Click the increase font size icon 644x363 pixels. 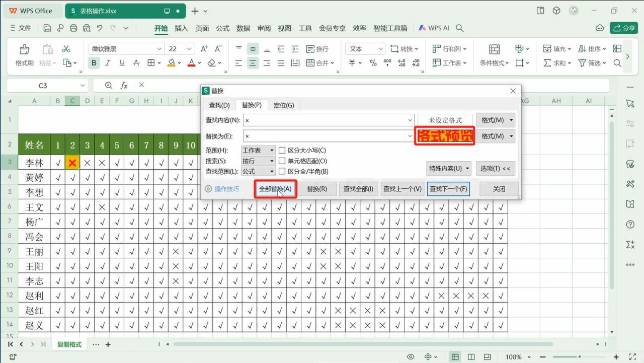[x=204, y=49]
